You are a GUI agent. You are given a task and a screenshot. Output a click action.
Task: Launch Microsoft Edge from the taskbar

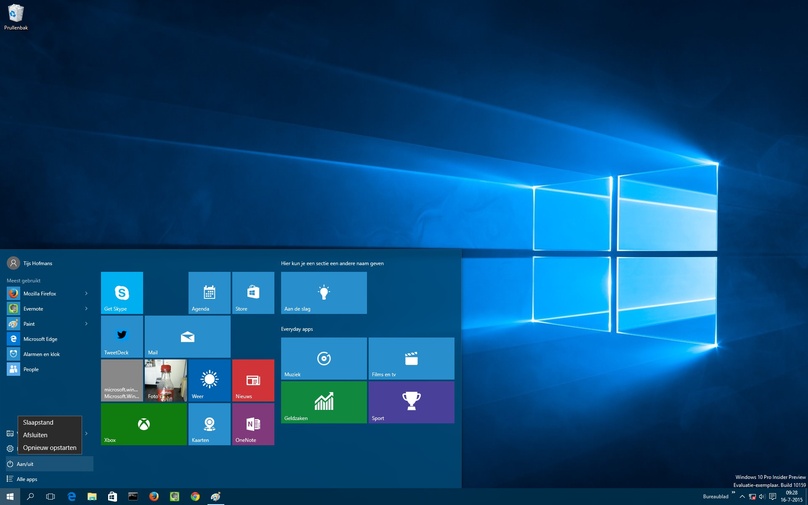[x=72, y=497]
